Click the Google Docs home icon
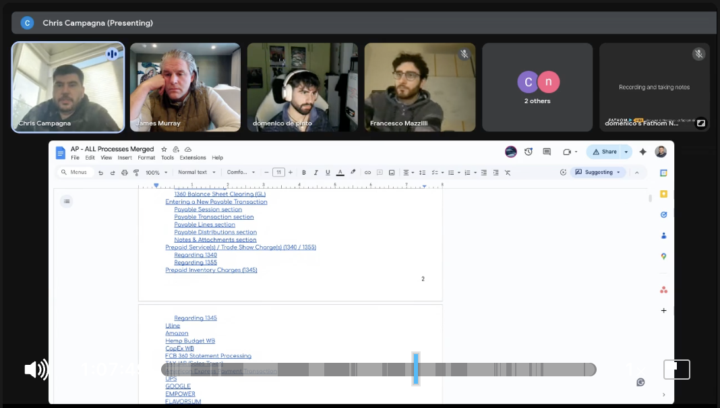 [x=60, y=153]
